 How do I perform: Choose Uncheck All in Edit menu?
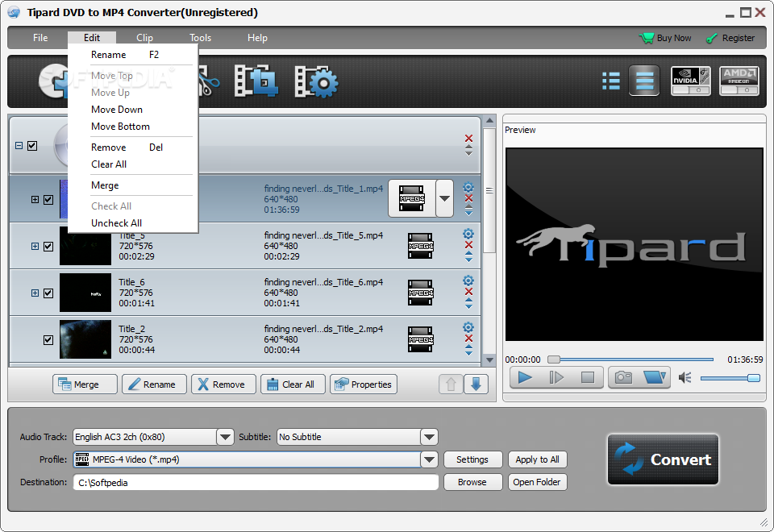point(133,223)
